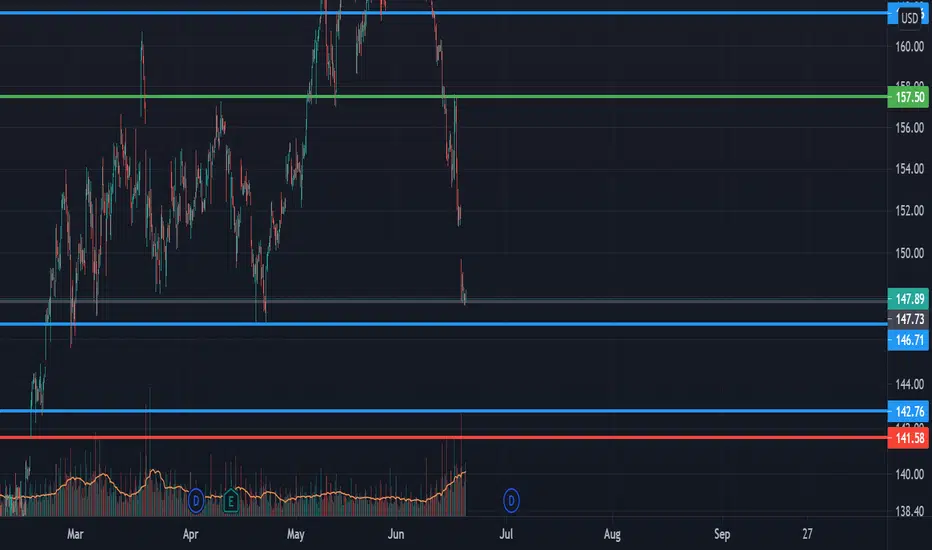The image size is (932, 550).
Task: Click the blue 142.76 price label
Action: 908,411
